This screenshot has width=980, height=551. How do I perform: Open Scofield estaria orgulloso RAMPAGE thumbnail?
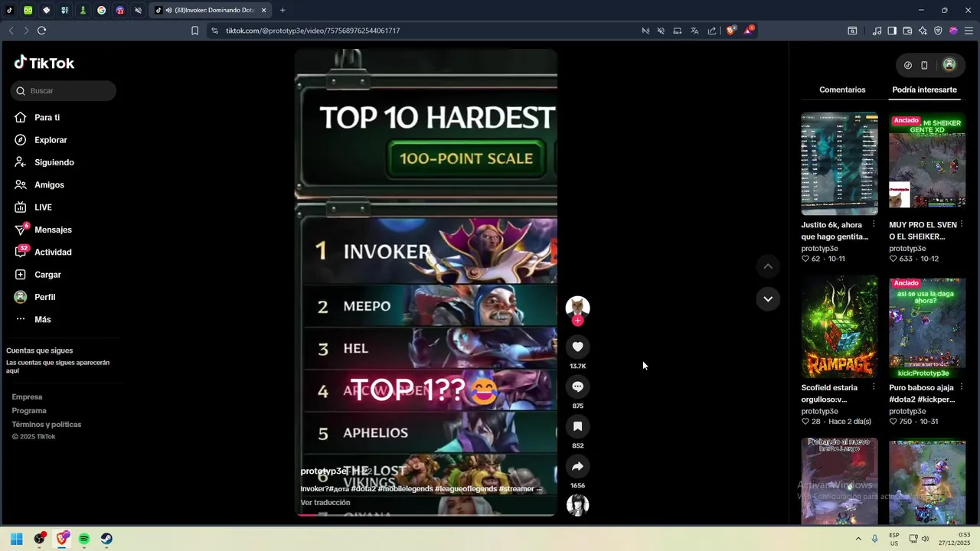click(839, 327)
